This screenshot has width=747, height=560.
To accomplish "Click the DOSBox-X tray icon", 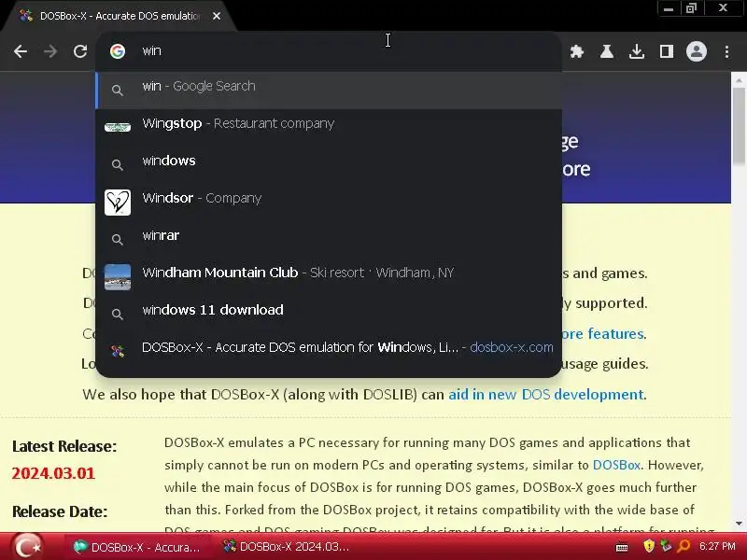I will pyautogui.click(x=666, y=546).
